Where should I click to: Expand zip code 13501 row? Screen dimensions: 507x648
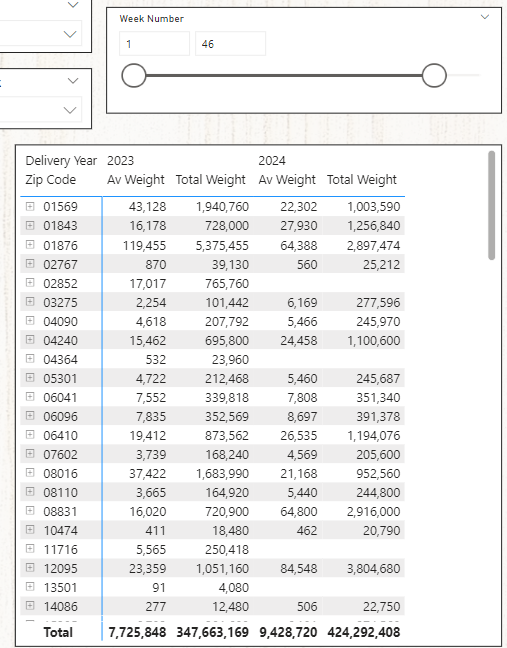click(x=30, y=586)
